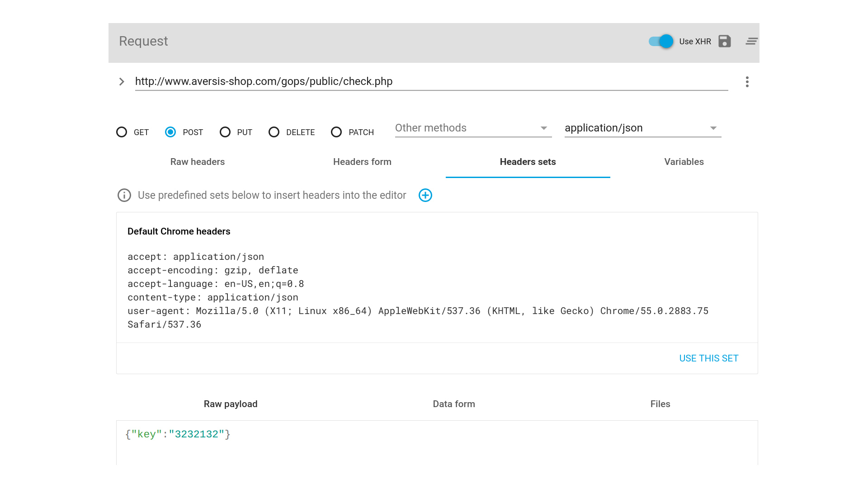This screenshot has width=868, height=488.
Task: Click the save request floppy disk icon
Action: click(725, 41)
